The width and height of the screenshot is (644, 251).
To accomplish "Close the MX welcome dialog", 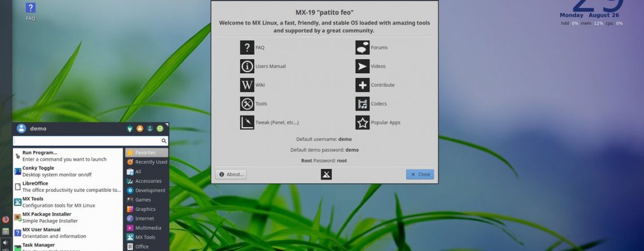I will [x=420, y=174].
